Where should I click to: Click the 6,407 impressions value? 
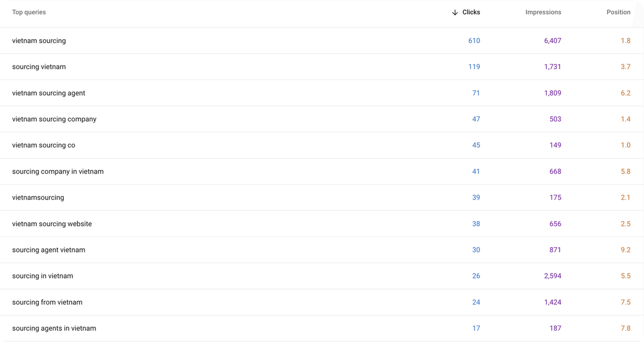pyautogui.click(x=553, y=41)
